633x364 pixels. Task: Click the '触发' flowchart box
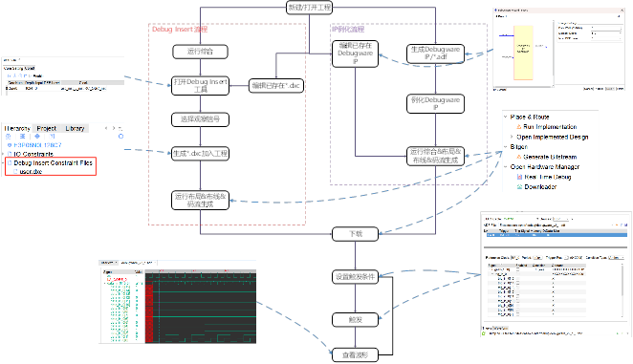pos(356,320)
